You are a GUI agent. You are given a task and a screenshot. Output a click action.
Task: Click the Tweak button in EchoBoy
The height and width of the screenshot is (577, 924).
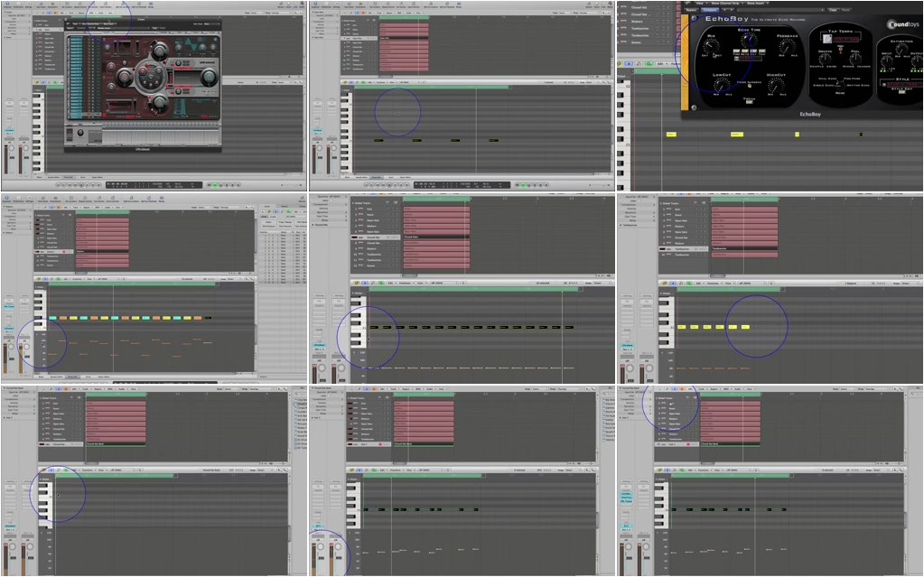coord(749,102)
